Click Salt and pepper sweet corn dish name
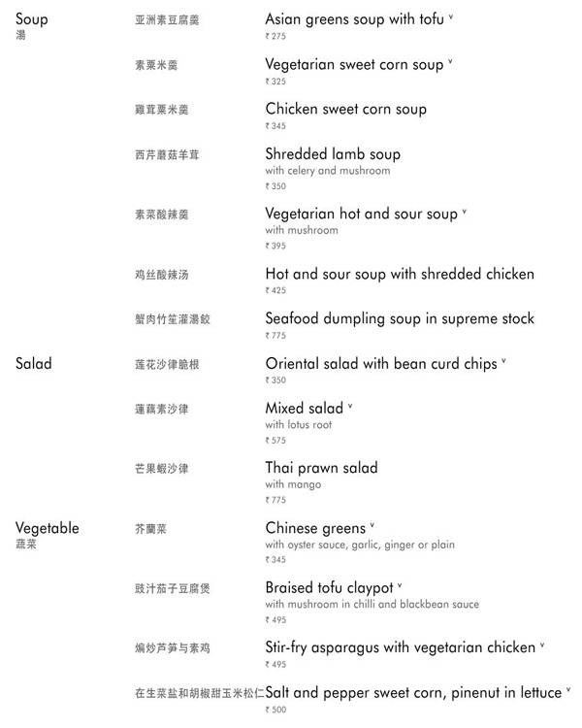This screenshot has height=728, width=582. (413, 692)
